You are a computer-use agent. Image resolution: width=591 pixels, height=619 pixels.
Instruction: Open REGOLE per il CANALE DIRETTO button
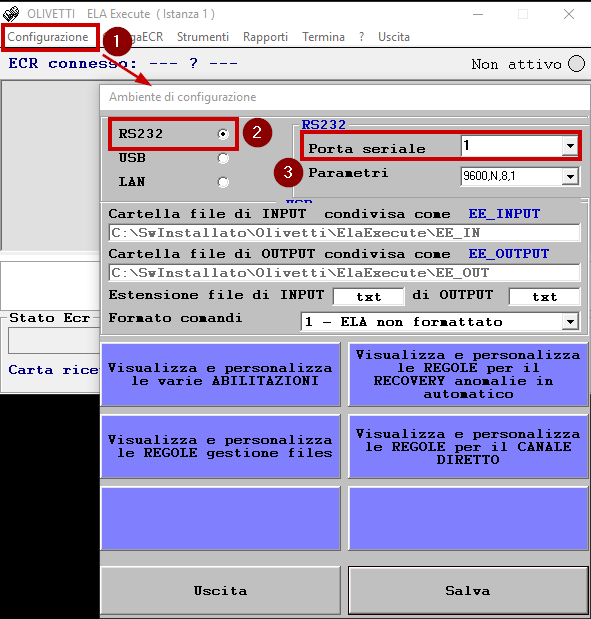[x=468, y=446]
